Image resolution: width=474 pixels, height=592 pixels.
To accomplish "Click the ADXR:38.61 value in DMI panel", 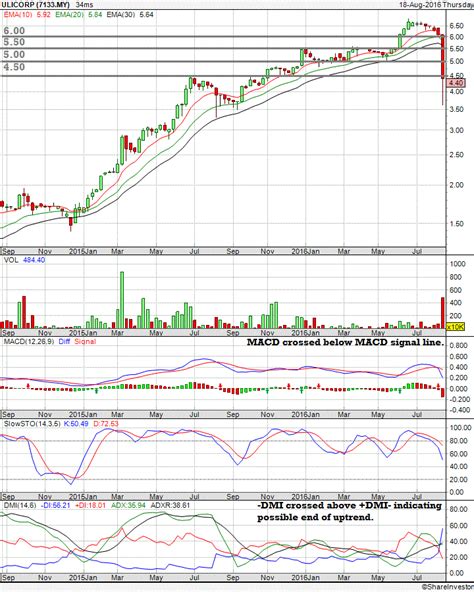I will coord(170,505).
